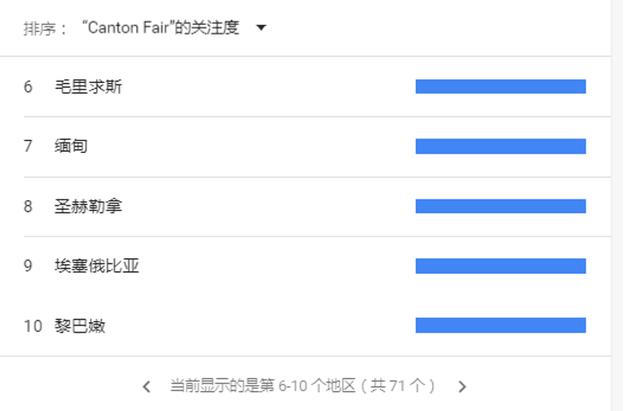Image resolution: width=640 pixels, height=411 pixels.
Task: Click the interest bar for 黎巴嫩
Action: point(500,326)
